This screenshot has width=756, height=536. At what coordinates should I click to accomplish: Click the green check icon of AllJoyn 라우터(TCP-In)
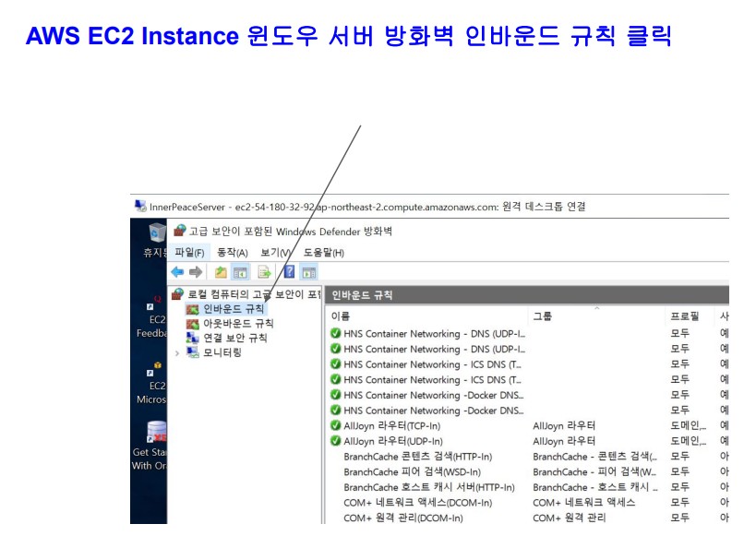[336, 425]
